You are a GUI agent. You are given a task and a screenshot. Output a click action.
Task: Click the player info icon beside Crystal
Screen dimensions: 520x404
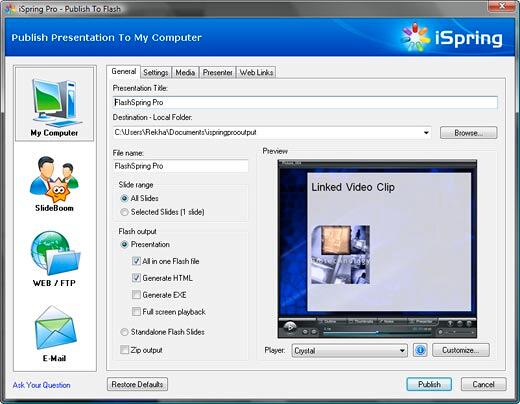[x=420, y=350]
